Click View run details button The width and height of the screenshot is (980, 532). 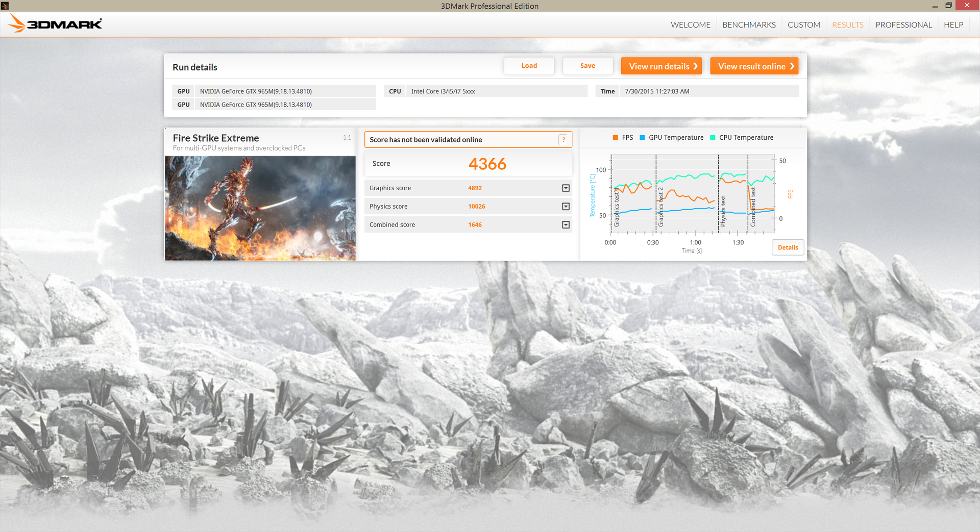click(661, 66)
